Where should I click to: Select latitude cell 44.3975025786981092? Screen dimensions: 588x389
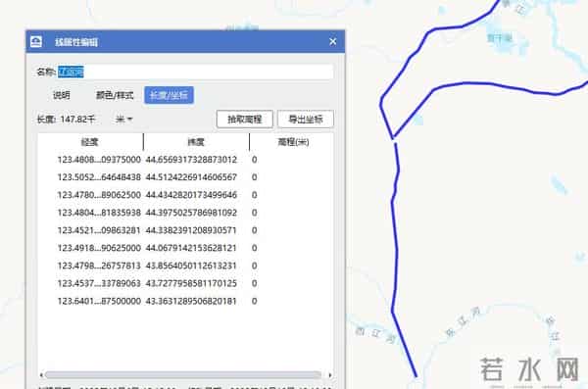point(191,213)
